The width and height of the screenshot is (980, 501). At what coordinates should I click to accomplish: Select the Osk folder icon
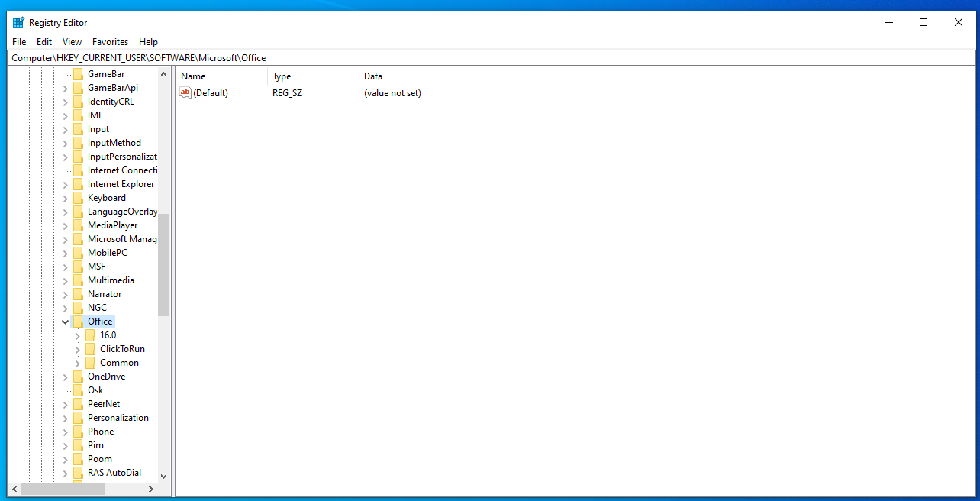click(x=78, y=390)
